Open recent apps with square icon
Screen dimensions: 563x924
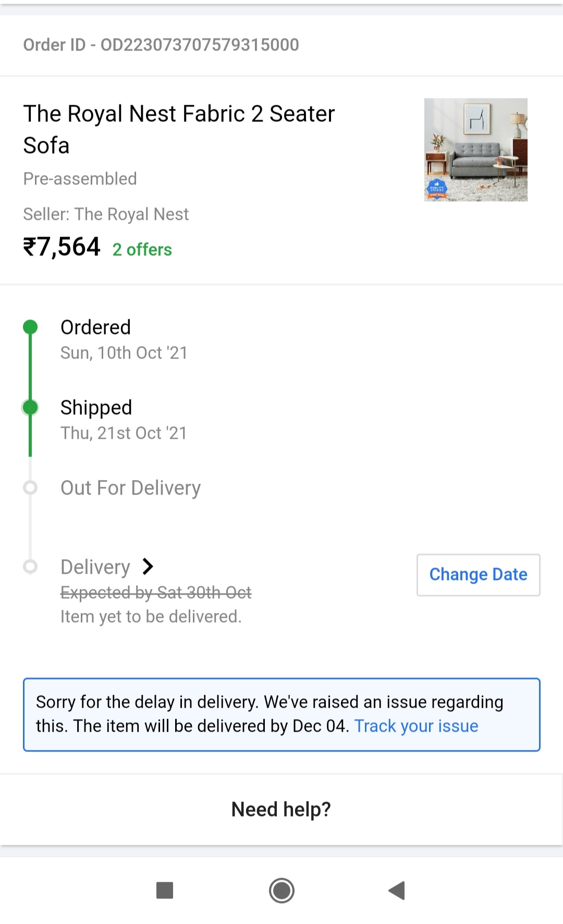pyautogui.click(x=165, y=890)
